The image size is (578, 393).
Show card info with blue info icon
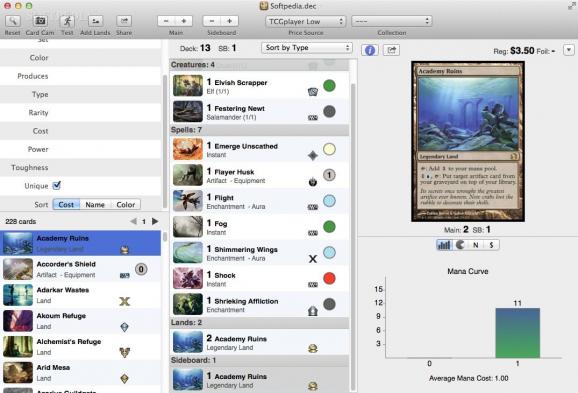[370, 50]
